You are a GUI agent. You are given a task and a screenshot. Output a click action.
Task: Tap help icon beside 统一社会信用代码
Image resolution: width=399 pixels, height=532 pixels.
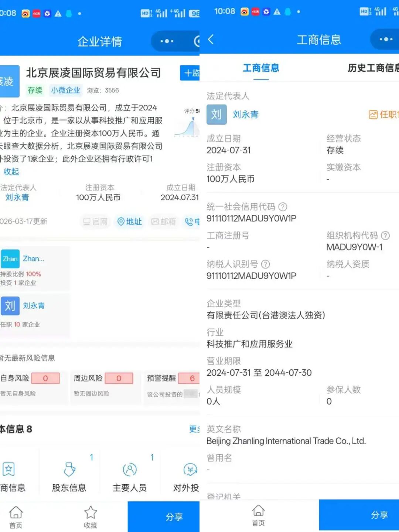pos(283,207)
